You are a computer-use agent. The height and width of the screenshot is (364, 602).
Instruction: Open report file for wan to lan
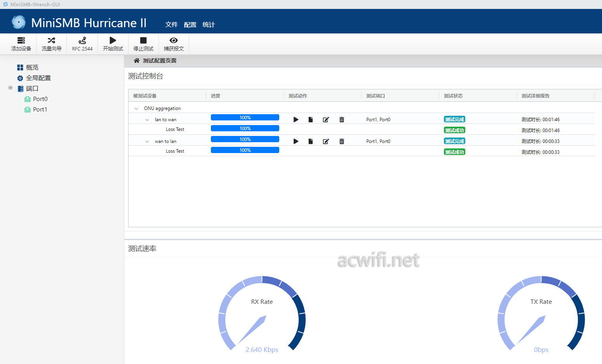click(x=311, y=141)
